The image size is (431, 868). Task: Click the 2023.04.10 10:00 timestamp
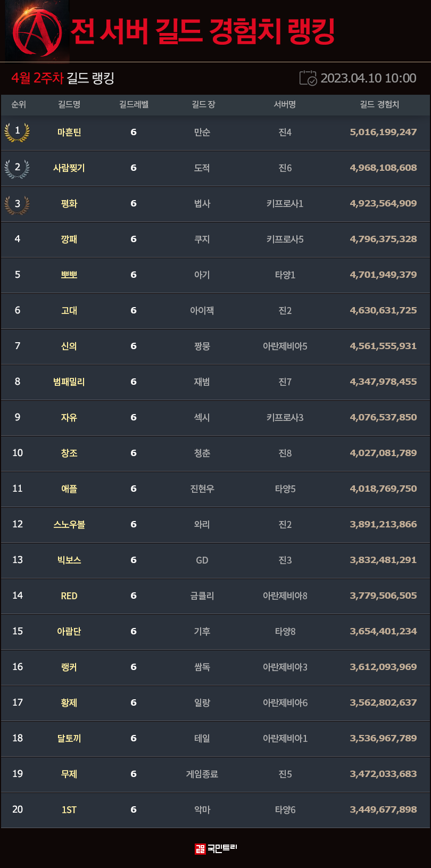[x=368, y=78]
